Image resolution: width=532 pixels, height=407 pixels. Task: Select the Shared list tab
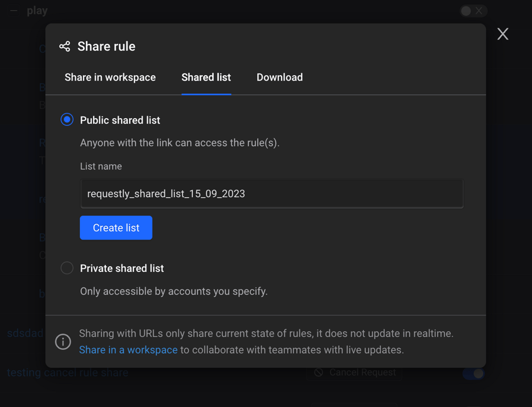point(206,77)
